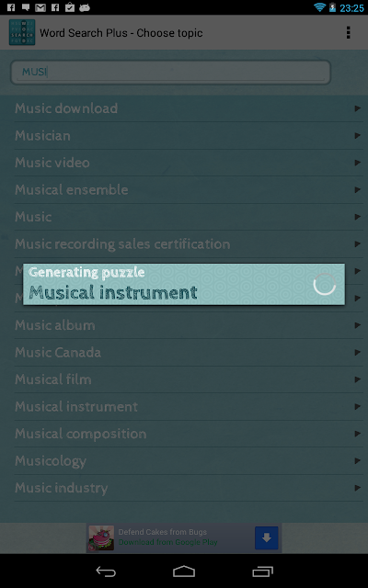This screenshot has height=588, width=368.
Task: Open the email notification icon in status bar
Action: (40, 7)
